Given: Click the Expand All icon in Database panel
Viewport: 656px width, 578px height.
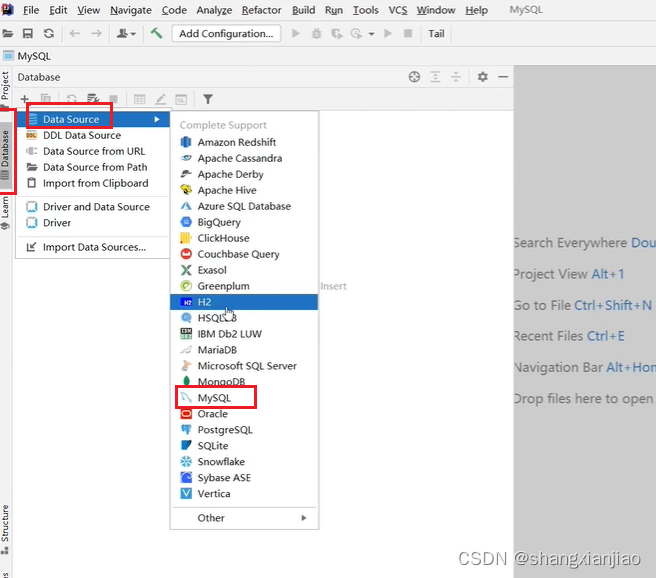Looking at the screenshot, I should click(436, 77).
